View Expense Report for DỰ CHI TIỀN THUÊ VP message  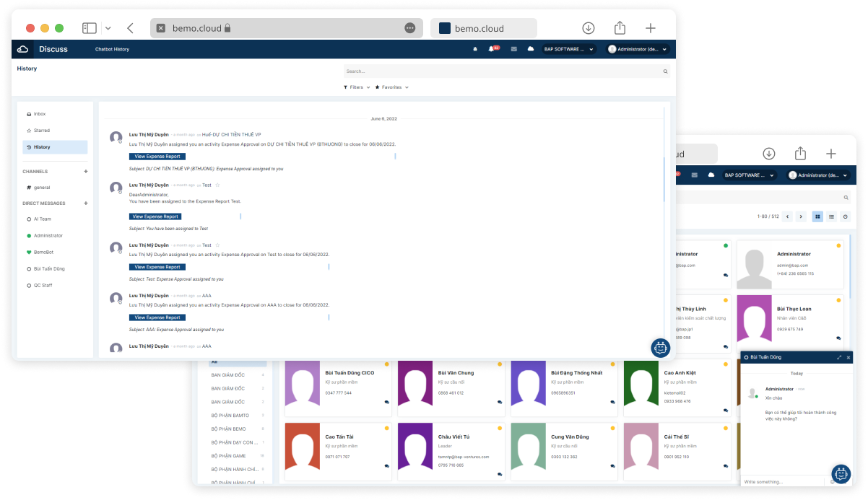pos(157,157)
